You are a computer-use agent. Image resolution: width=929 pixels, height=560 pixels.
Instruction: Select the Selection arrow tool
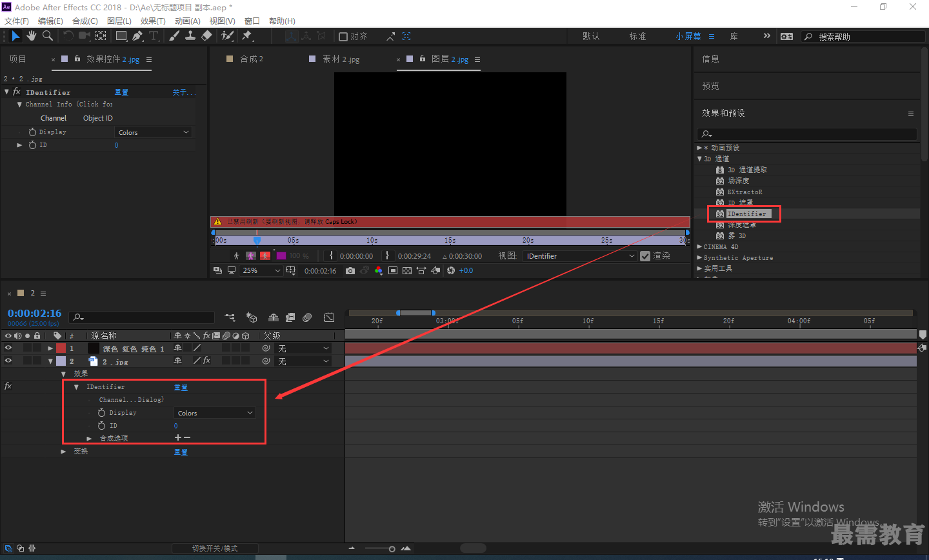(16, 36)
